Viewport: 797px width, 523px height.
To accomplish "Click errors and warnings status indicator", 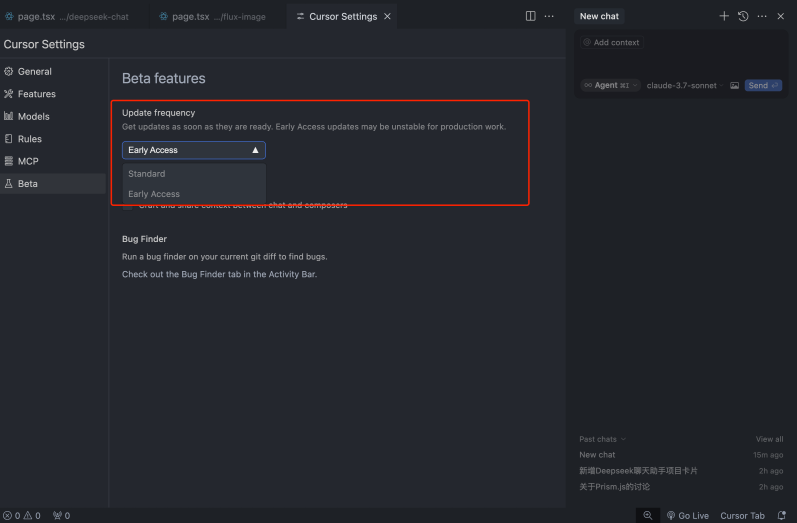I will point(21,516).
